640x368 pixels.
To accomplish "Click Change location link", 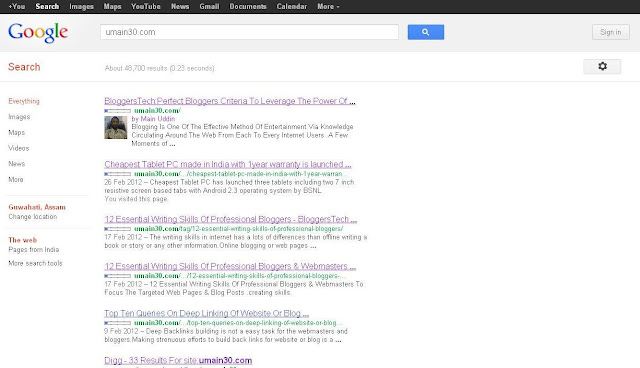I will click(33, 217).
